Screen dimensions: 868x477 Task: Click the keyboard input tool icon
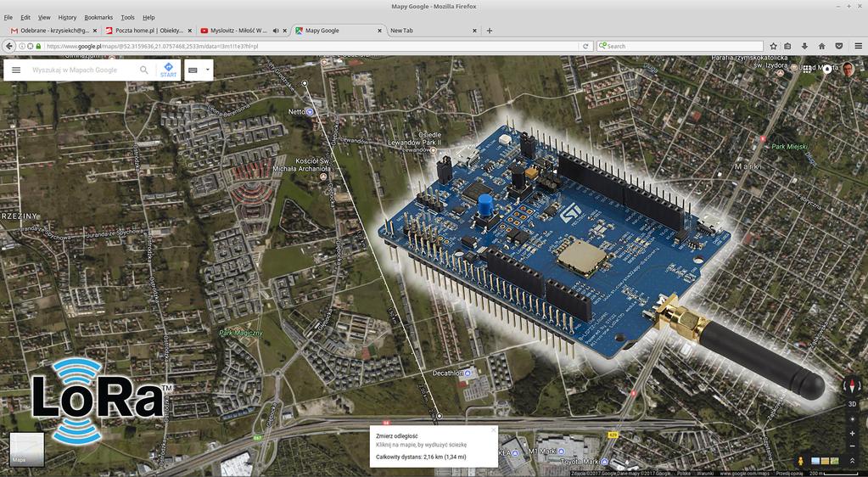click(x=193, y=70)
